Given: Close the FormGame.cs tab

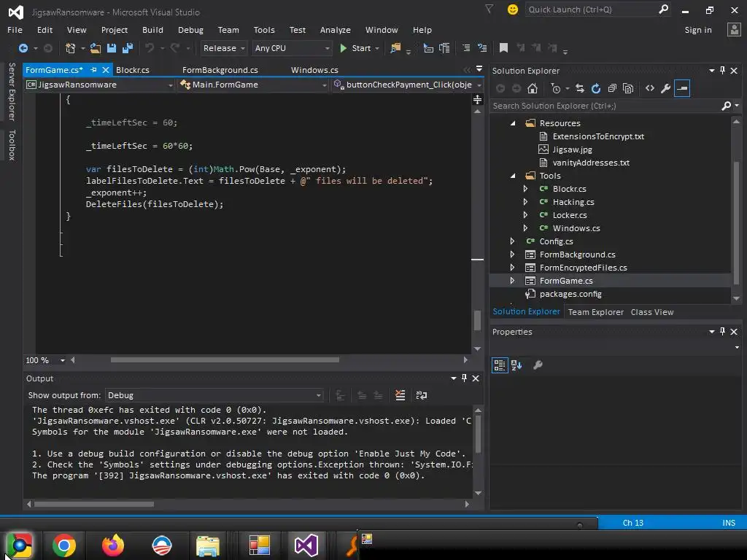Looking at the screenshot, I should tap(106, 70).
